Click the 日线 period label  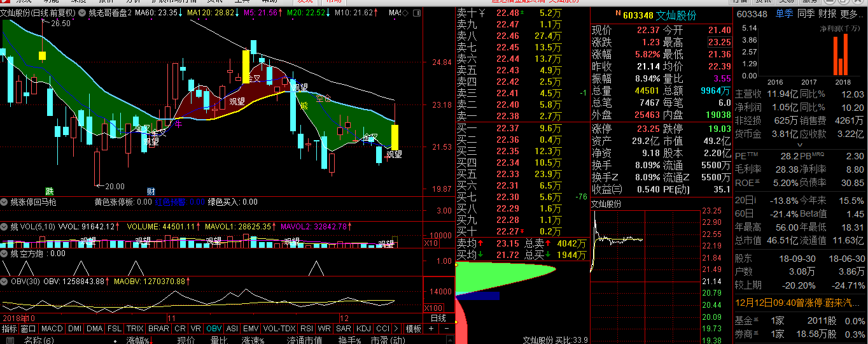438,318
